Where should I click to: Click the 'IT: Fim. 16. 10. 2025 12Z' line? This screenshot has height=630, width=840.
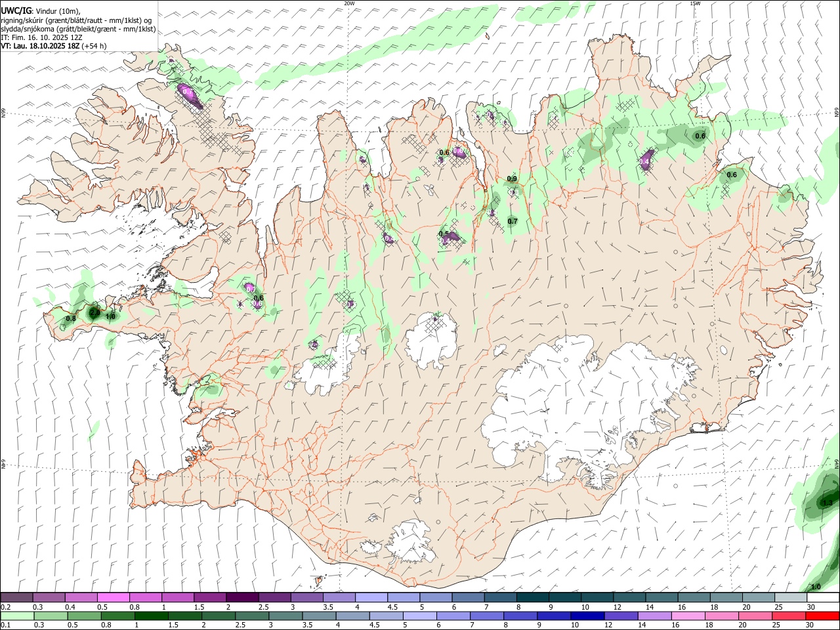coord(42,37)
